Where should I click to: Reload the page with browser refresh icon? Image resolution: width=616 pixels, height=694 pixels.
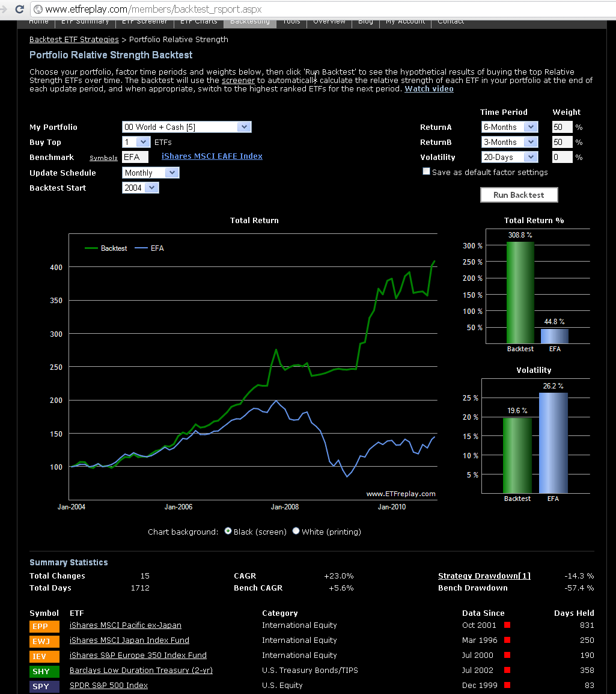pyautogui.click(x=19, y=9)
